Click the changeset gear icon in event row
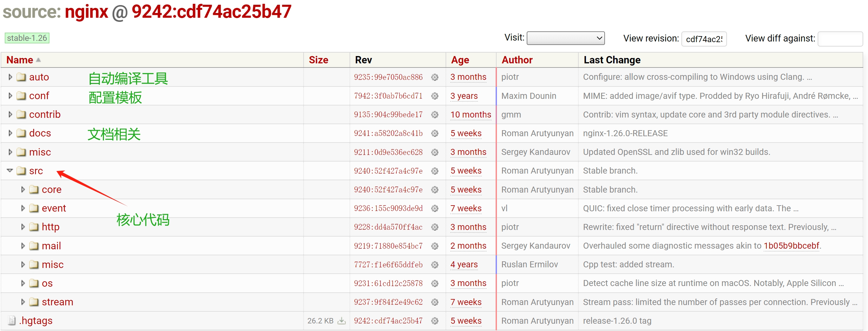The image size is (868, 331). coord(435,208)
